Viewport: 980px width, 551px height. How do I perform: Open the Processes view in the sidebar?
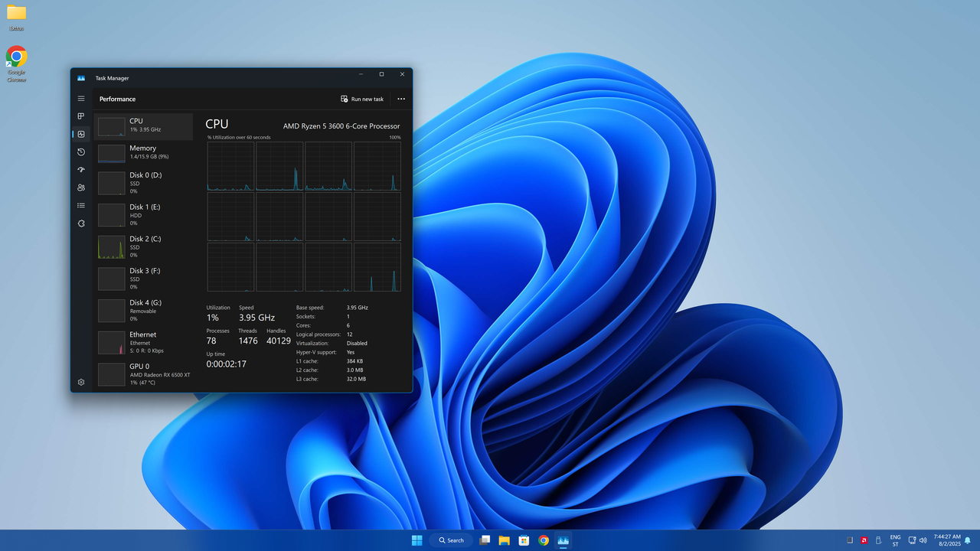coord(81,116)
